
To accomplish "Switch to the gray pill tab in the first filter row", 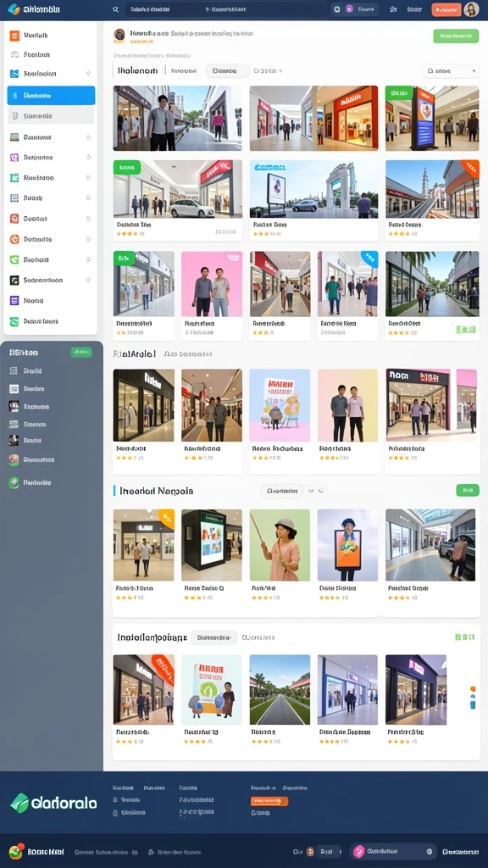I will point(227,71).
